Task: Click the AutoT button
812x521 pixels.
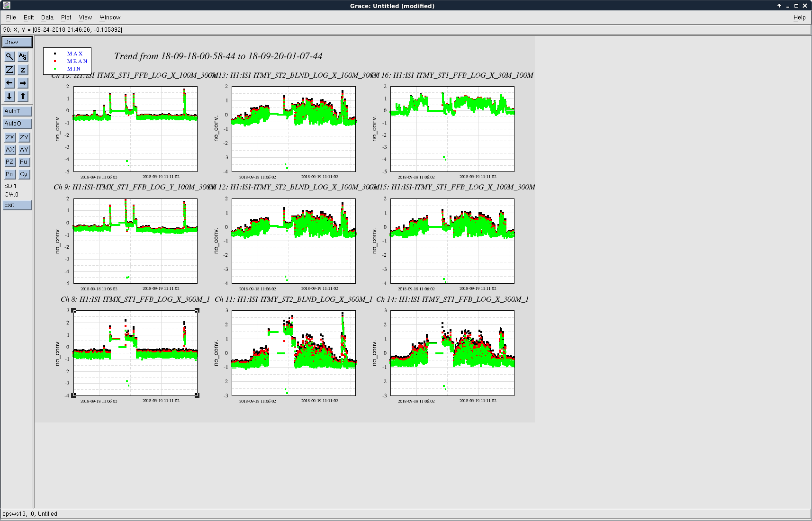Action: tap(17, 111)
